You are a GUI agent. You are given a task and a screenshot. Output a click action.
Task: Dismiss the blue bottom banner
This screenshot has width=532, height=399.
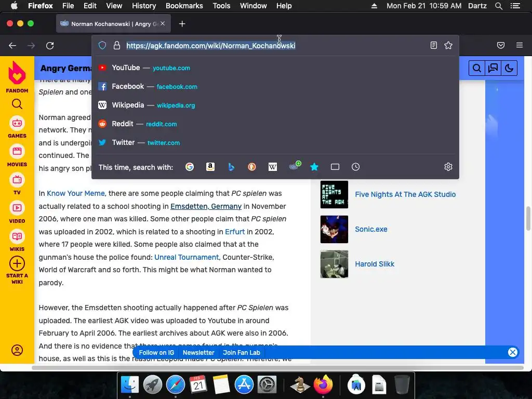click(x=512, y=352)
